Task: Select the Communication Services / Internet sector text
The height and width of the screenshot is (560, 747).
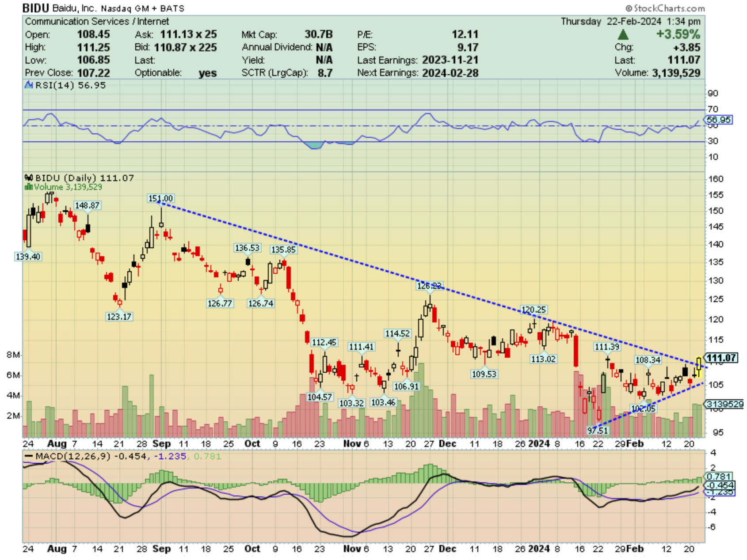Action: click(97, 21)
